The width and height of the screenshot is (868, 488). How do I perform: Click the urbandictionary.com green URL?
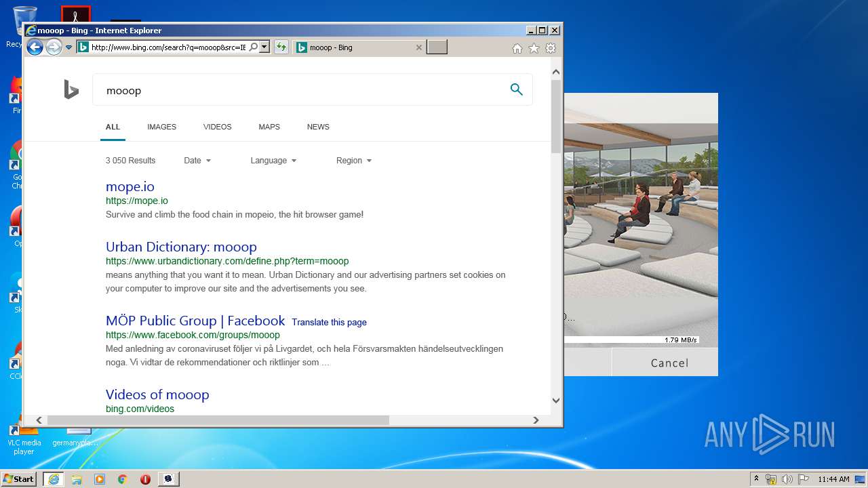[x=227, y=261]
